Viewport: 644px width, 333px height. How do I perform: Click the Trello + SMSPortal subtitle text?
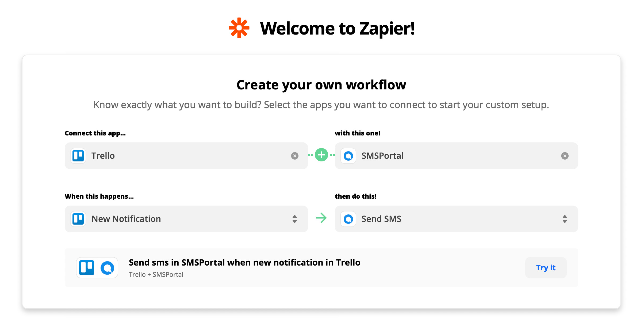tap(156, 275)
